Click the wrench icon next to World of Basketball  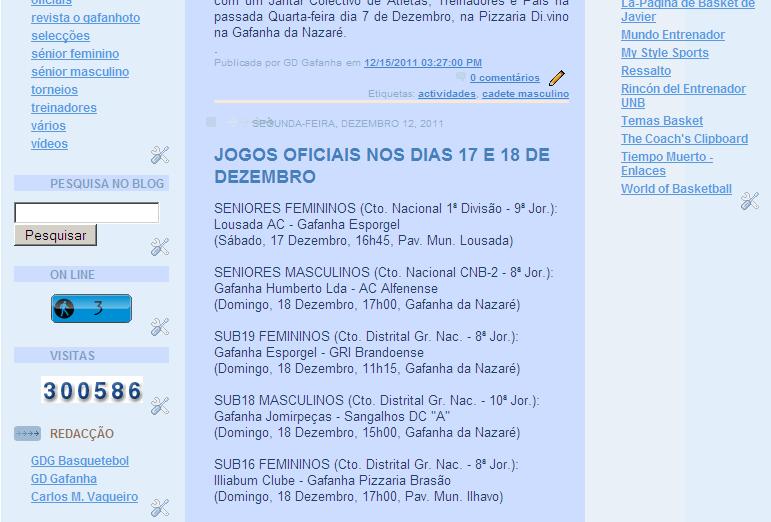750,201
